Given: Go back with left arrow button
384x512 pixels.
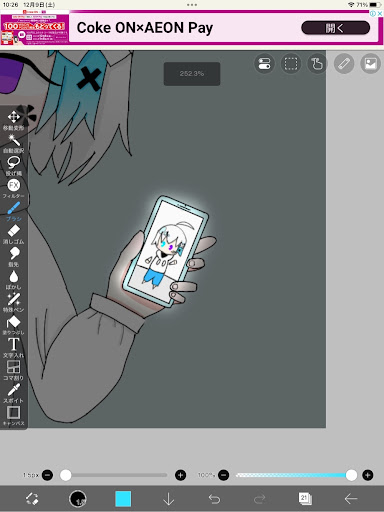Looking at the screenshot, I should click(351, 499).
